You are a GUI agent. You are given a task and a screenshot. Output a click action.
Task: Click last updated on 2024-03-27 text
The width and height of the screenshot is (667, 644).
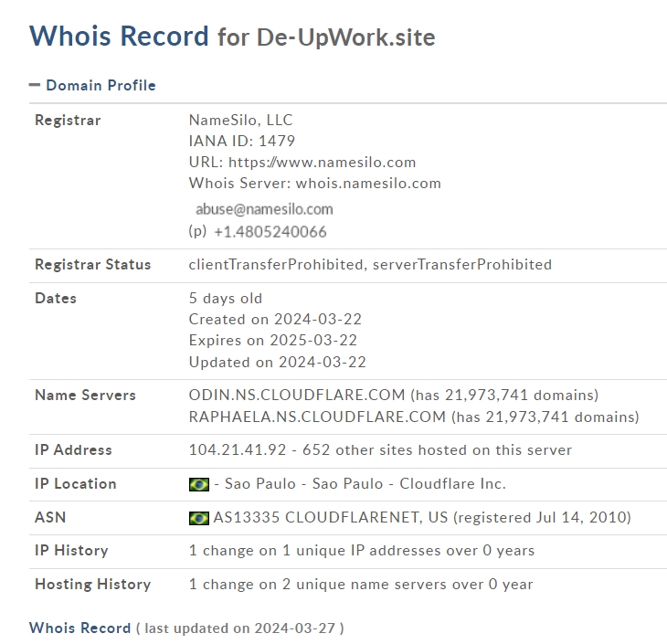[240, 628]
